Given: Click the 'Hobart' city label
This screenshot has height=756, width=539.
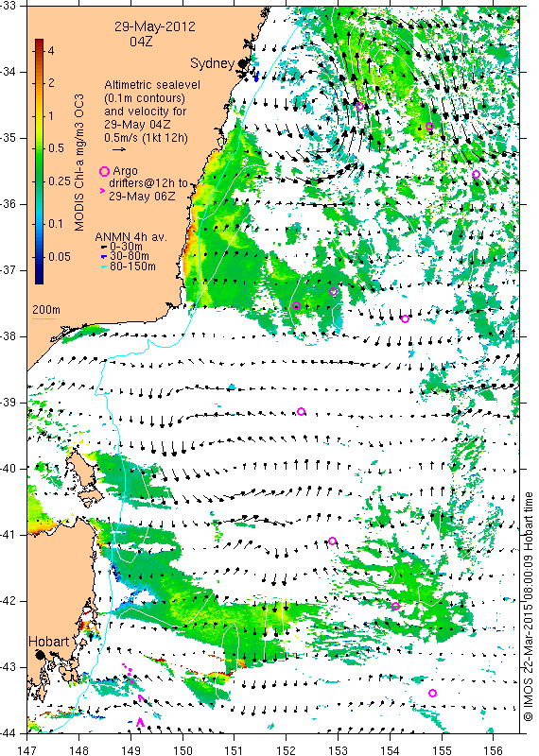Looking at the screenshot, I should (49, 642).
